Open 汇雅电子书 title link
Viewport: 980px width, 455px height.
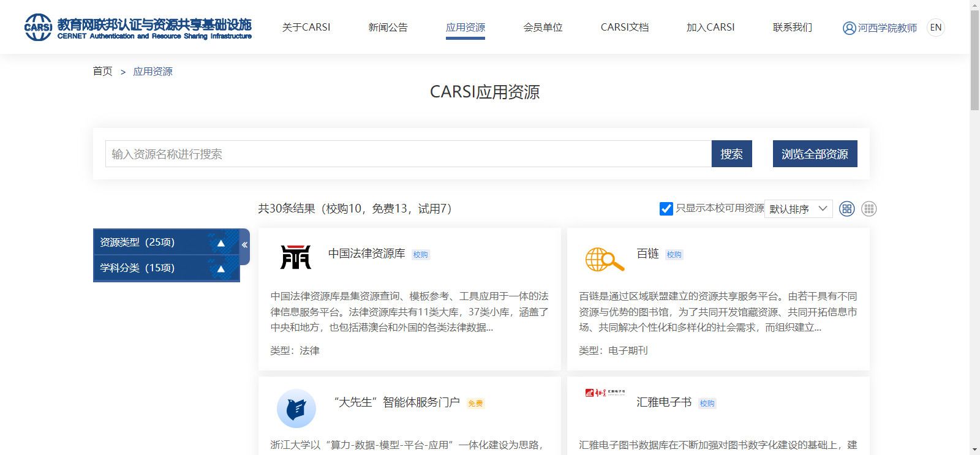pos(664,402)
